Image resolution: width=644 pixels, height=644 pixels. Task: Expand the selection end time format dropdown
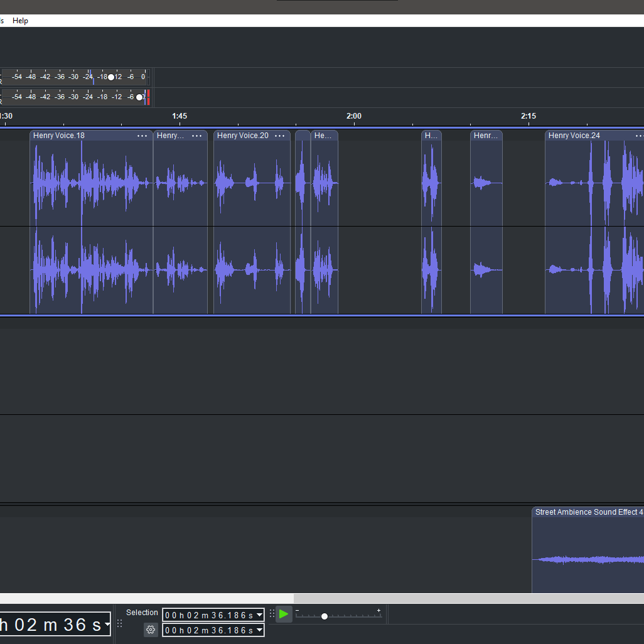[x=259, y=630]
